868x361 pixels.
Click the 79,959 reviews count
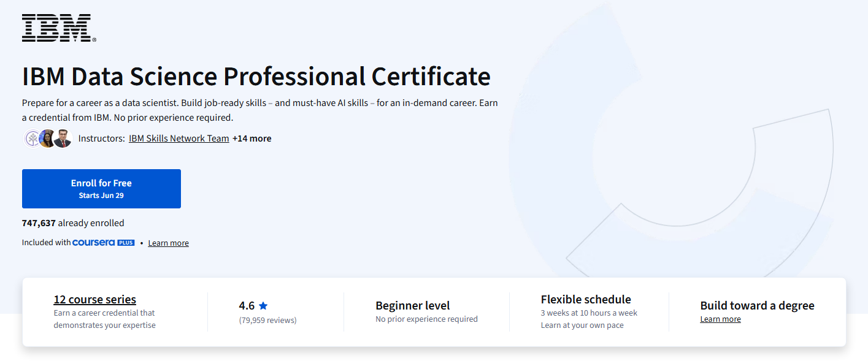pyautogui.click(x=267, y=320)
